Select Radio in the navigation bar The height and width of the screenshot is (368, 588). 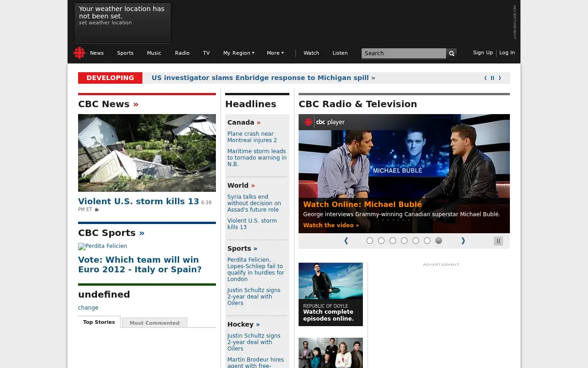coord(182,53)
